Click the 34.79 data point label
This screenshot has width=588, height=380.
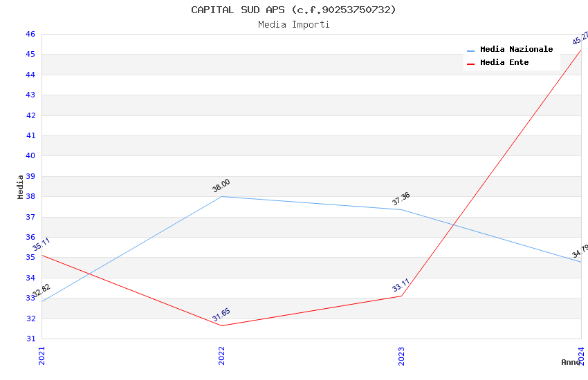click(580, 251)
